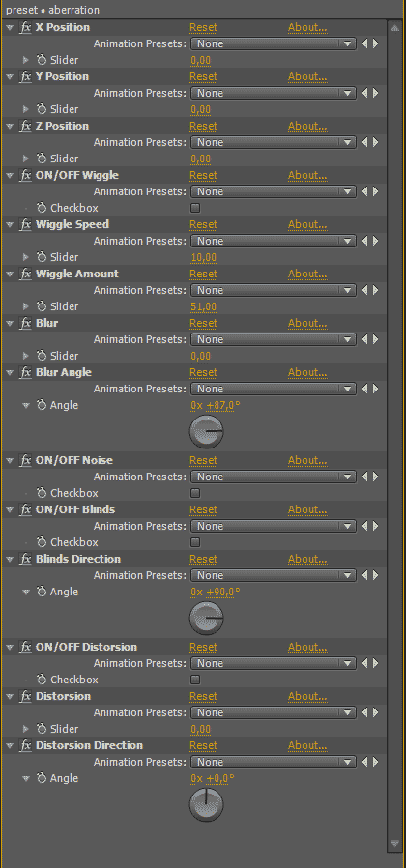Tick the ON/OFF Distorsion checkbox
Screen dimensions: 406x868
coord(195,680)
